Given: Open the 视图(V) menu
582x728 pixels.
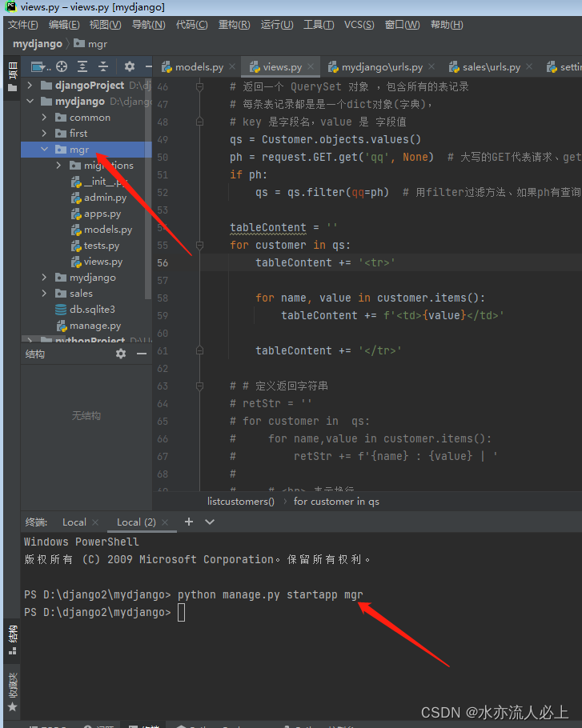Looking at the screenshot, I should click(x=106, y=25).
